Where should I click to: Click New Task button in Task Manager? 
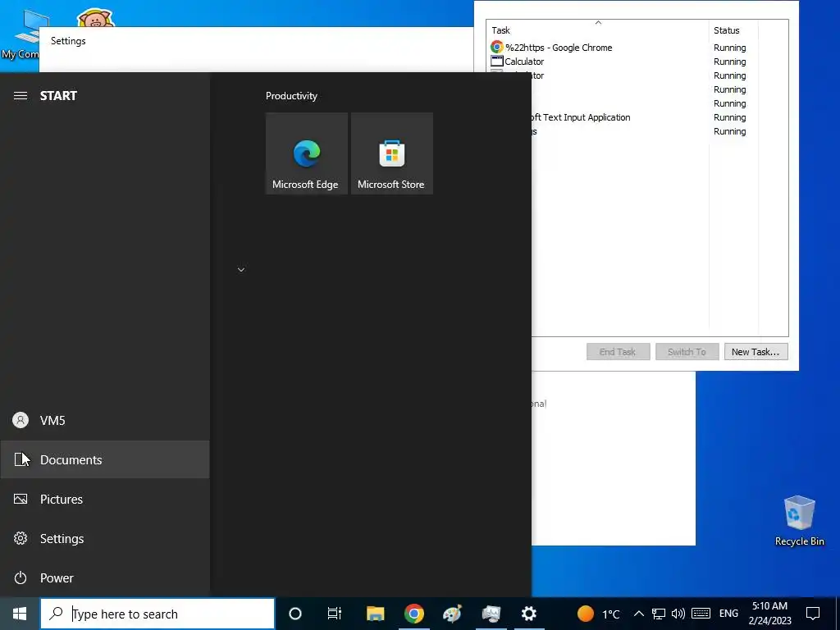(756, 352)
